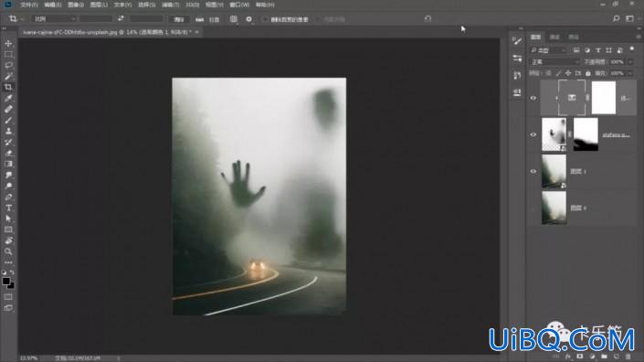The image size is (644, 362).
Task: Open the Edit Toolbar three-dots menu
Action: click(x=8, y=262)
